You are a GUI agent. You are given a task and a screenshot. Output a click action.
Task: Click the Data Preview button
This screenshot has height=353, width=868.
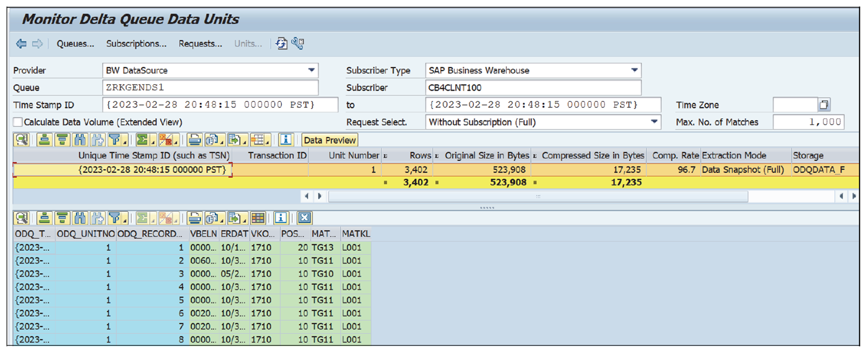coord(329,139)
